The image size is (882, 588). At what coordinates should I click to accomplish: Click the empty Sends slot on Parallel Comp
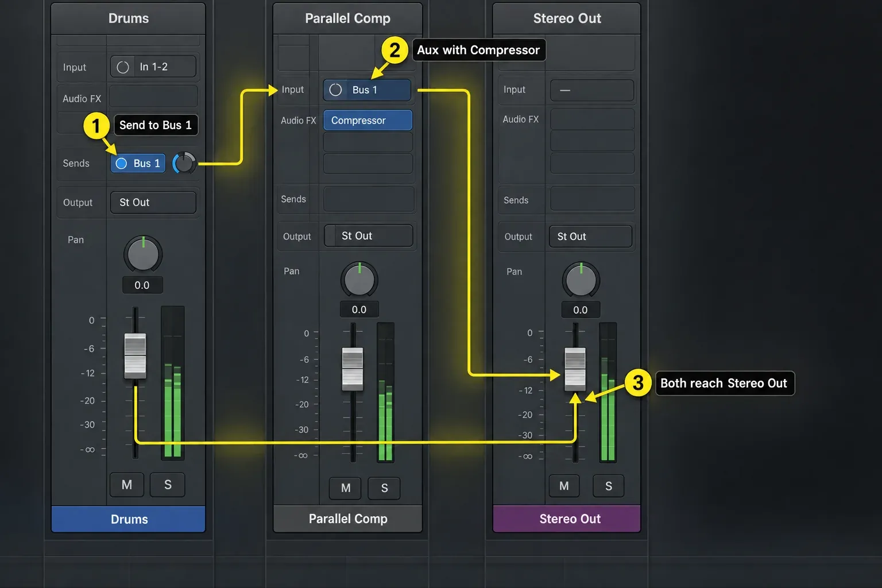(x=369, y=199)
